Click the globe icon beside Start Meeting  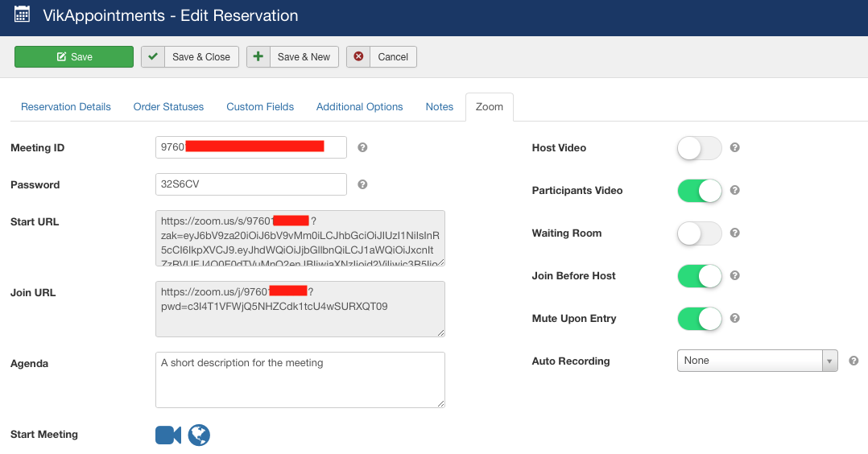[199, 435]
